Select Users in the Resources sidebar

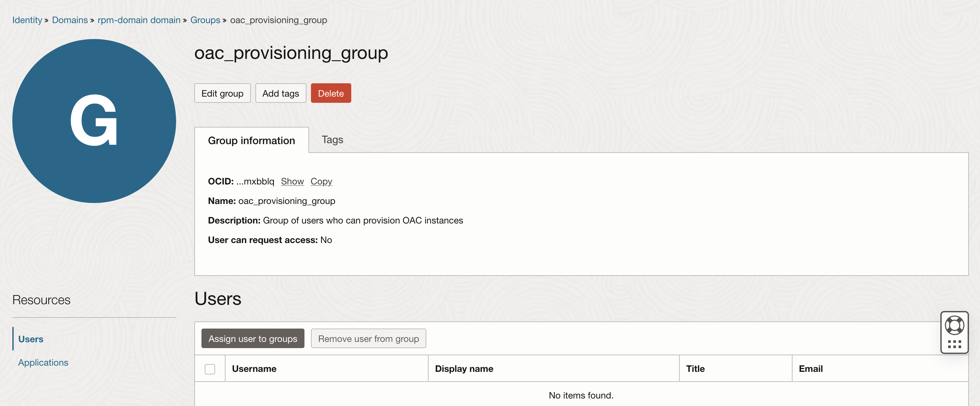click(x=31, y=339)
